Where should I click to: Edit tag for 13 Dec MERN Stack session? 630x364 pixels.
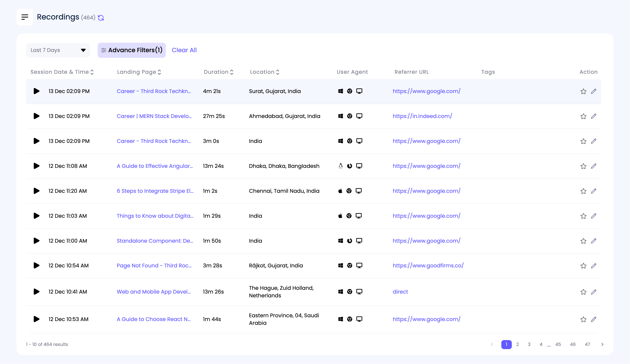594,116
